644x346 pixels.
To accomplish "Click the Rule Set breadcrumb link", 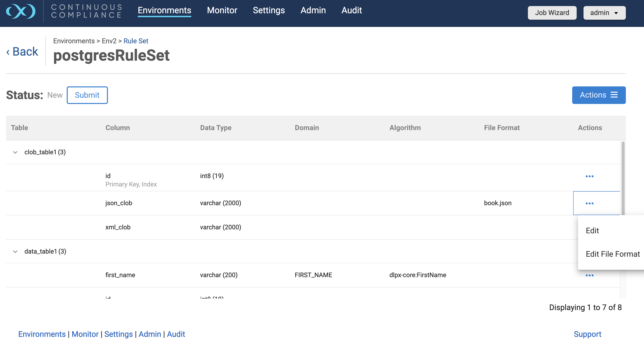I will (136, 41).
